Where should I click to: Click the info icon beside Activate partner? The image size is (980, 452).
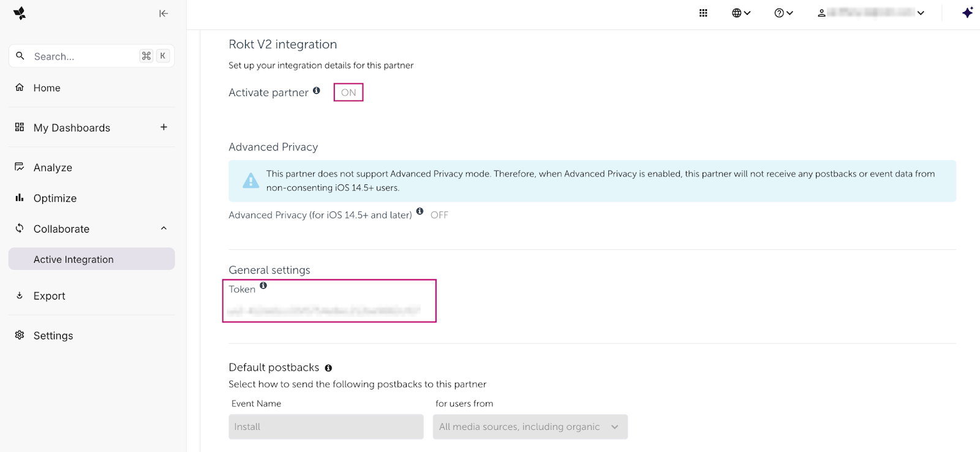click(317, 91)
